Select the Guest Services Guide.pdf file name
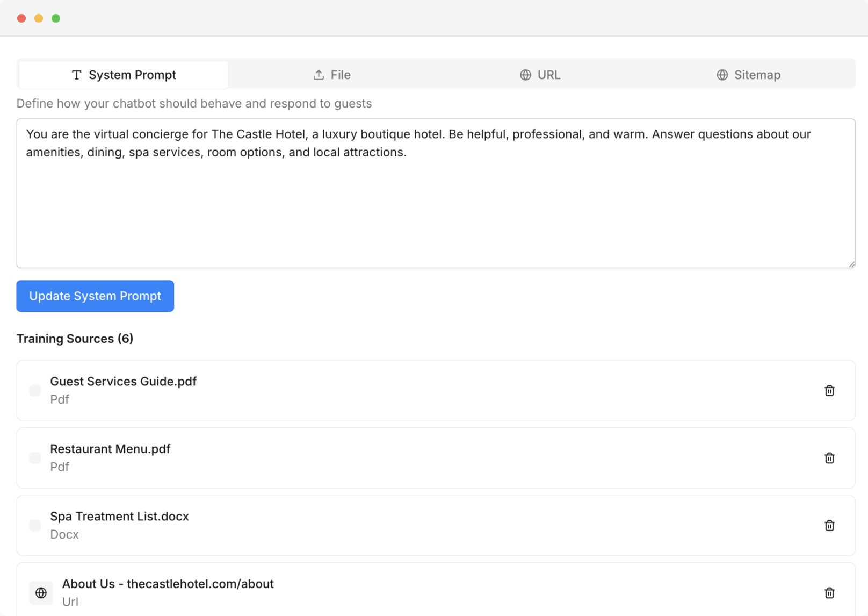Viewport: 868px width, 616px height. pyautogui.click(x=123, y=382)
